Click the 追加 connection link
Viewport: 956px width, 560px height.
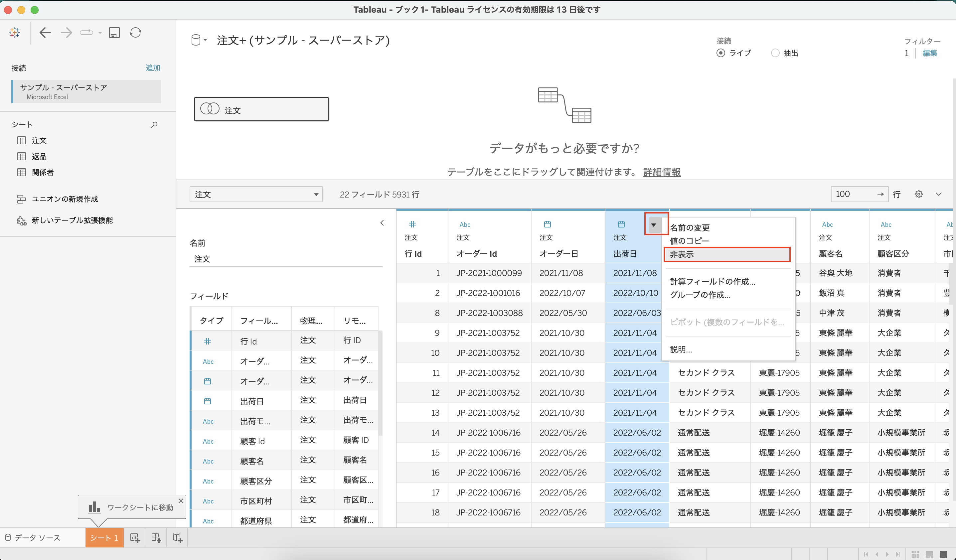tap(152, 68)
